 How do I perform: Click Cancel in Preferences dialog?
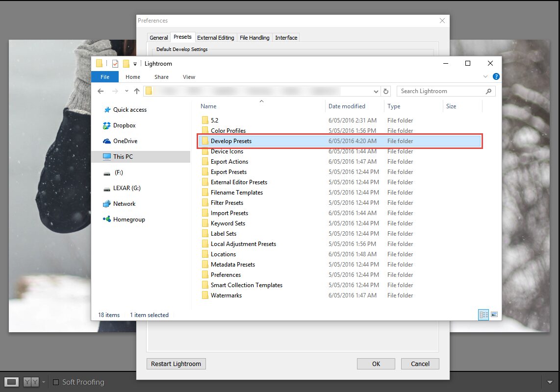pyautogui.click(x=420, y=364)
